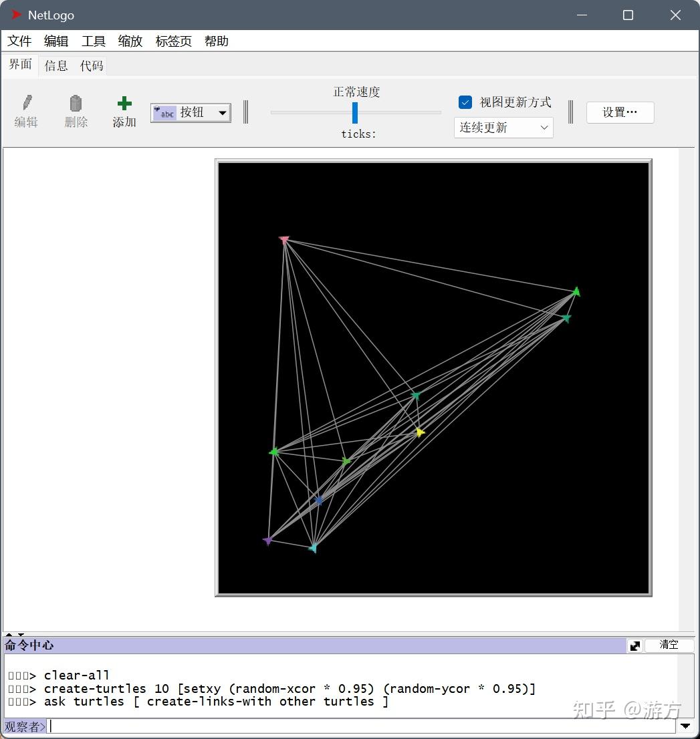Open the 缩放 menu

pos(130,41)
